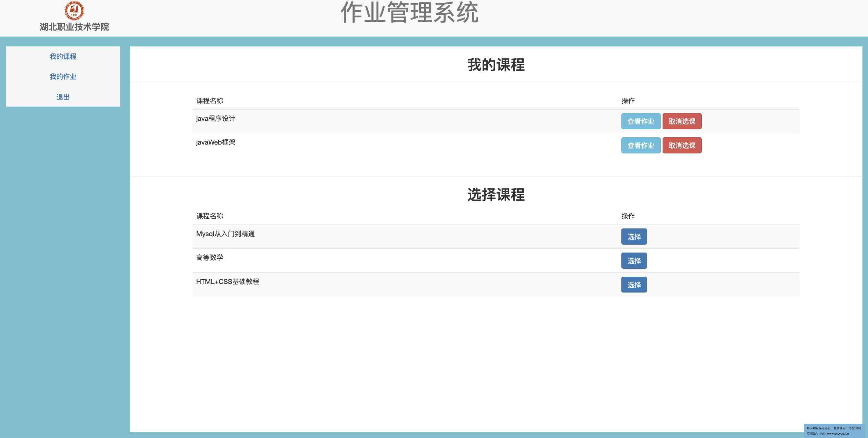Click 湖北职业技术学院 school name text
This screenshot has height=438, width=868.
pyautogui.click(x=74, y=27)
